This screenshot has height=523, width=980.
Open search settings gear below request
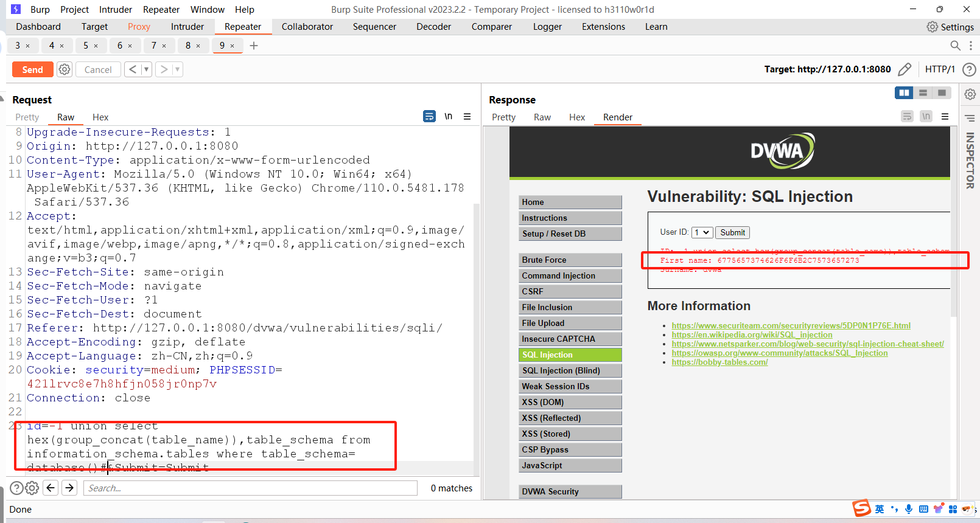pyautogui.click(x=32, y=488)
